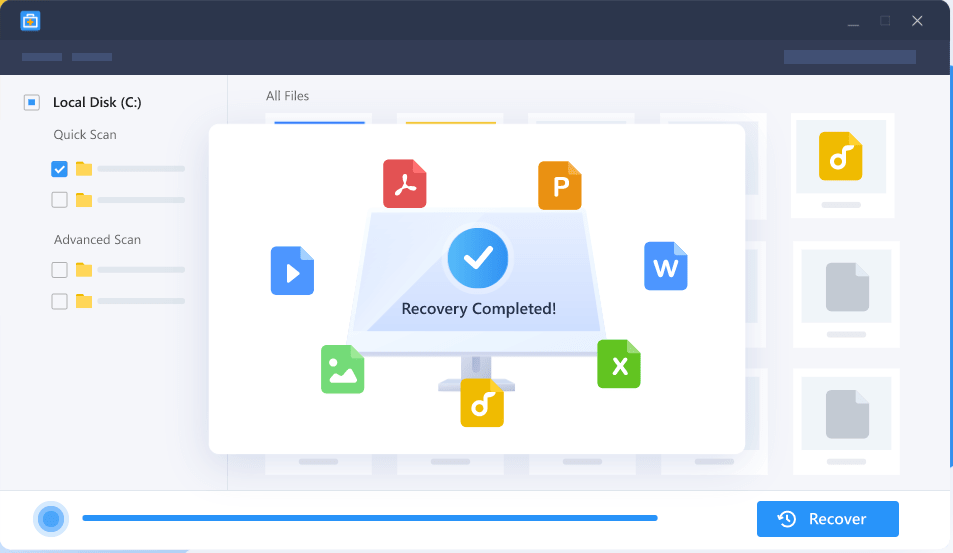
Task: Open the yellow audio file thumbnail in All Files
Action: point(841,156)
